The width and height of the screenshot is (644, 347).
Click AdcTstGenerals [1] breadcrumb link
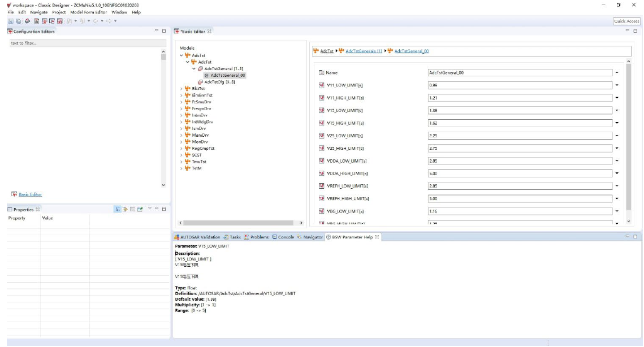point(364,51)
